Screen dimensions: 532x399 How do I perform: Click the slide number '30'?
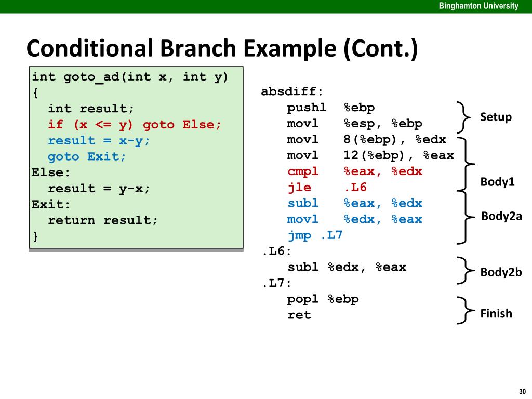click(522, 392)
